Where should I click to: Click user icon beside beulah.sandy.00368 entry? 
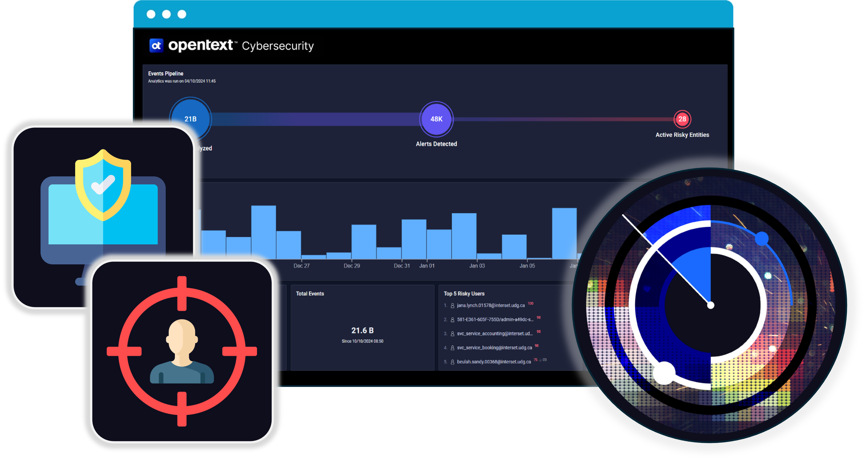coord(452,362)
